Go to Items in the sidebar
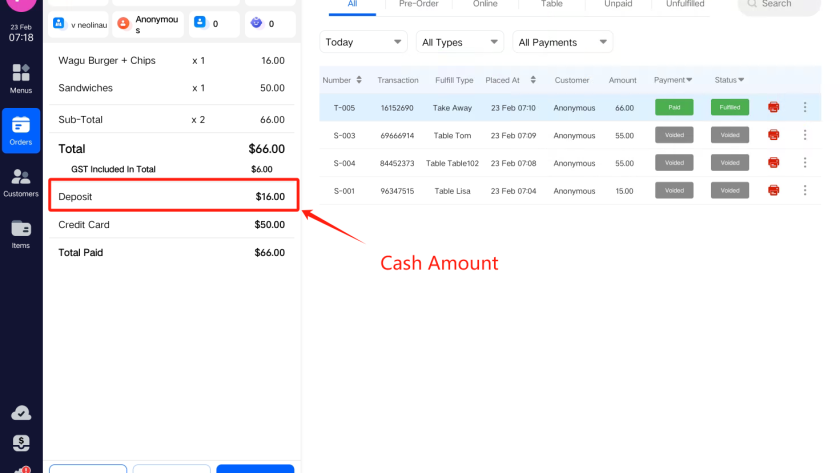This screenshot has width=840, height=473. (21, 233)
